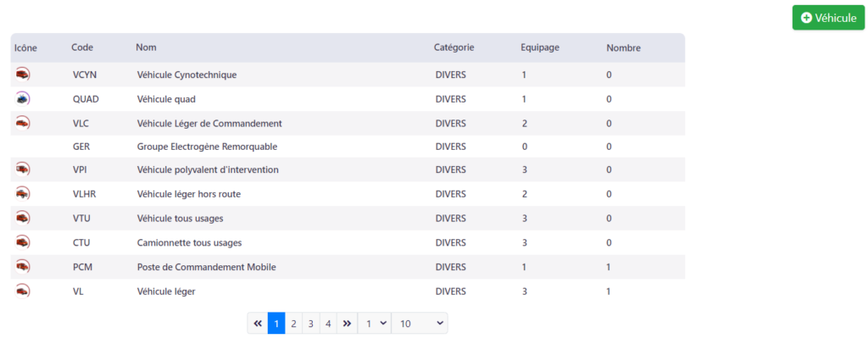The height and width of the screenshot is (344, 868).
Task: Open the page number dropdown
Action: 374,324
